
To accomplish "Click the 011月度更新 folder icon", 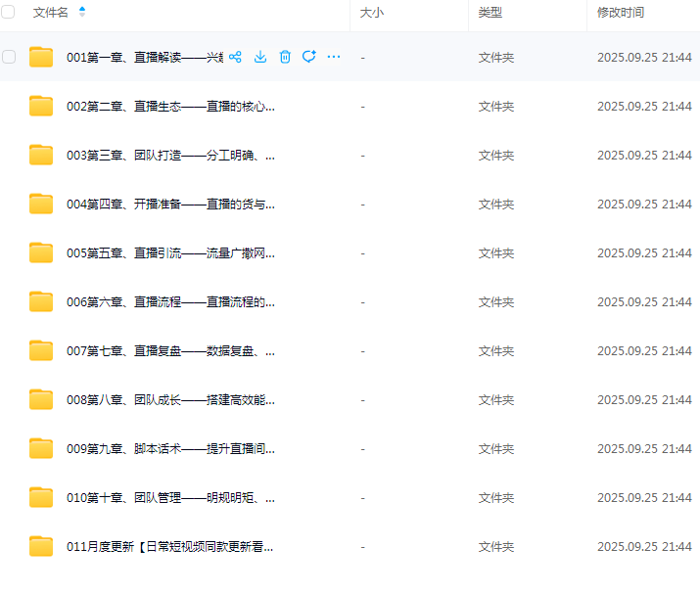I will pos(41,546).
